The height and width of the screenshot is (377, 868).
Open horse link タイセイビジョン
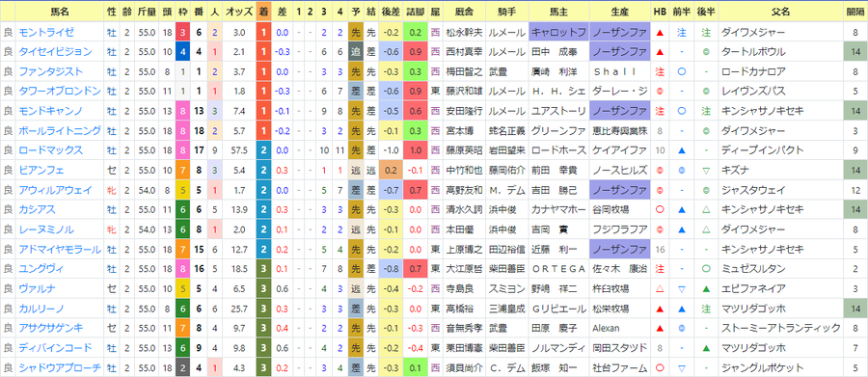point(55,52)
